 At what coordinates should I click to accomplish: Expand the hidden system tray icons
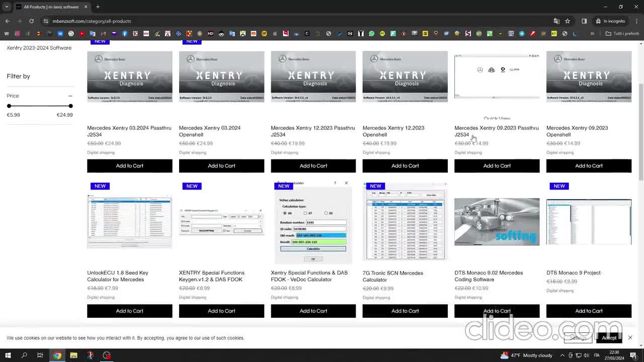click(563, 355)
